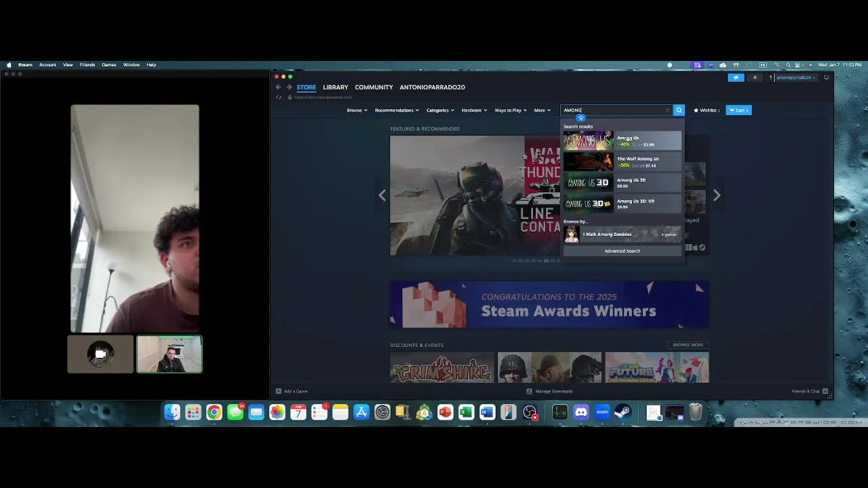The width and height of the screenshot is (868, 488).
Task: Switch to the COMMUNITY tab
Action: (x=374, y=87)
